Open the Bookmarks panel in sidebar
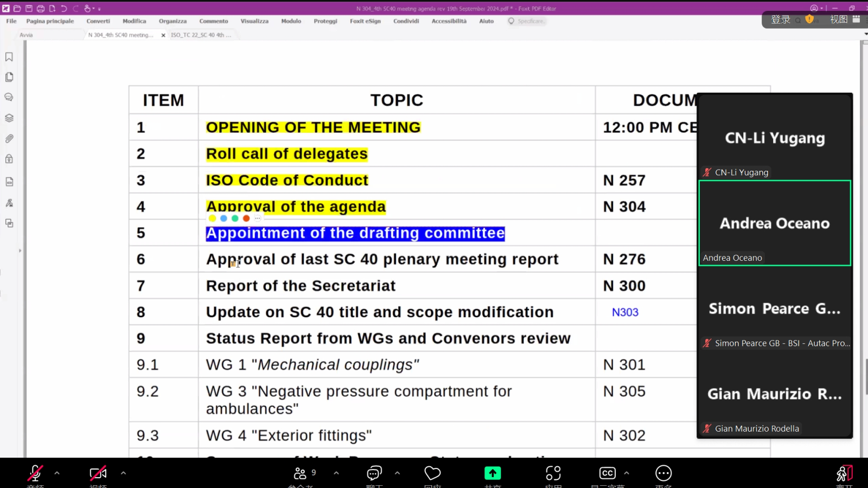Screen dimensions: 868x488 [x=9, y=57]
